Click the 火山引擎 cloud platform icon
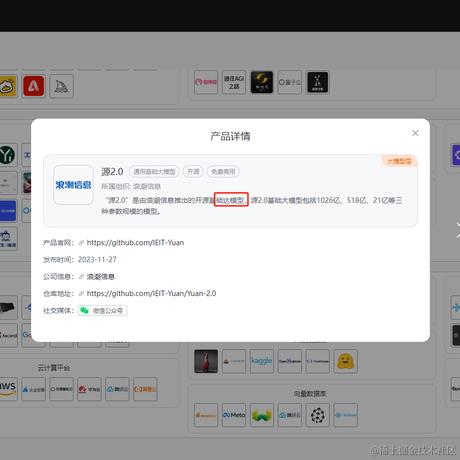 pos(34,389)
